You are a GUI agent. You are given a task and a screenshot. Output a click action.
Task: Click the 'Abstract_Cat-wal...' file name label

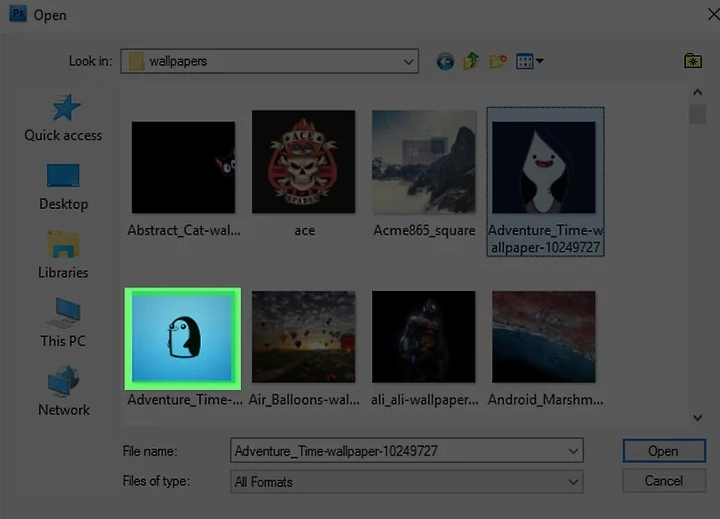click(x=184, y=231)
